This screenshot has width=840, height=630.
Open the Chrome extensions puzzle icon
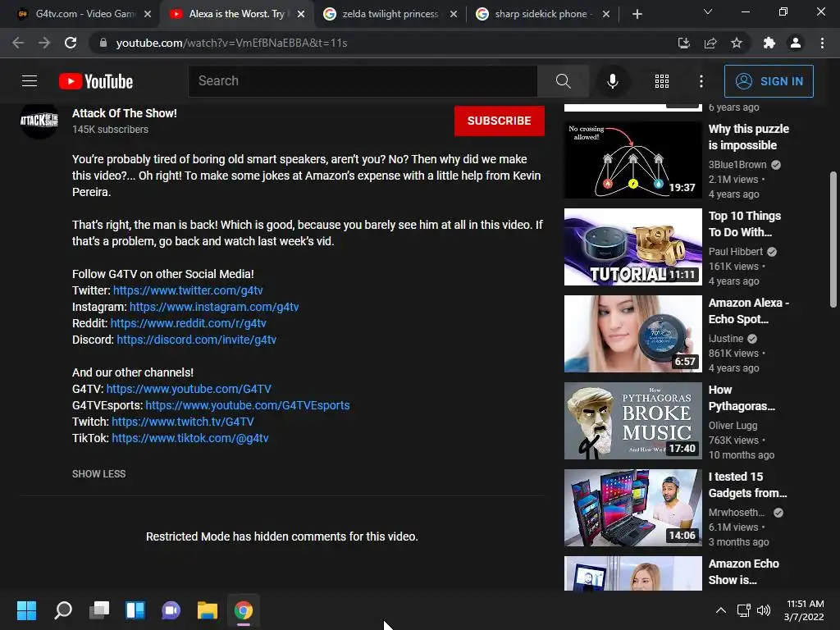coord(769,43)
